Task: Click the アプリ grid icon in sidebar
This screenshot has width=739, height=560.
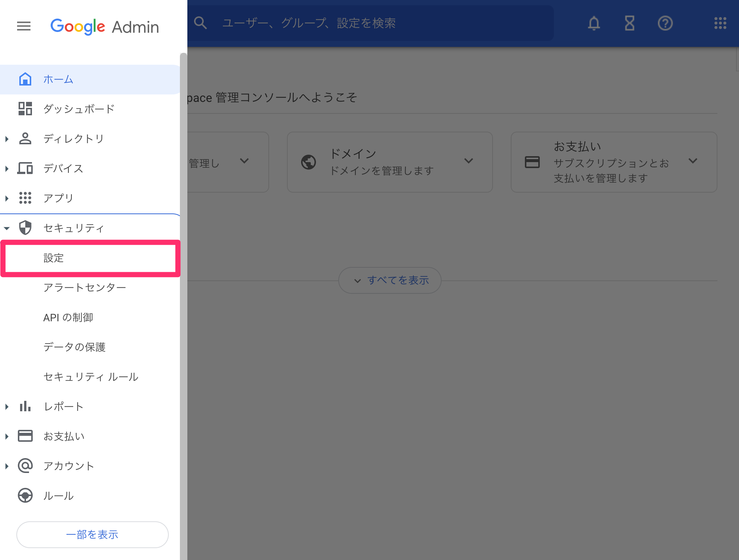Action: pos(25,198)
